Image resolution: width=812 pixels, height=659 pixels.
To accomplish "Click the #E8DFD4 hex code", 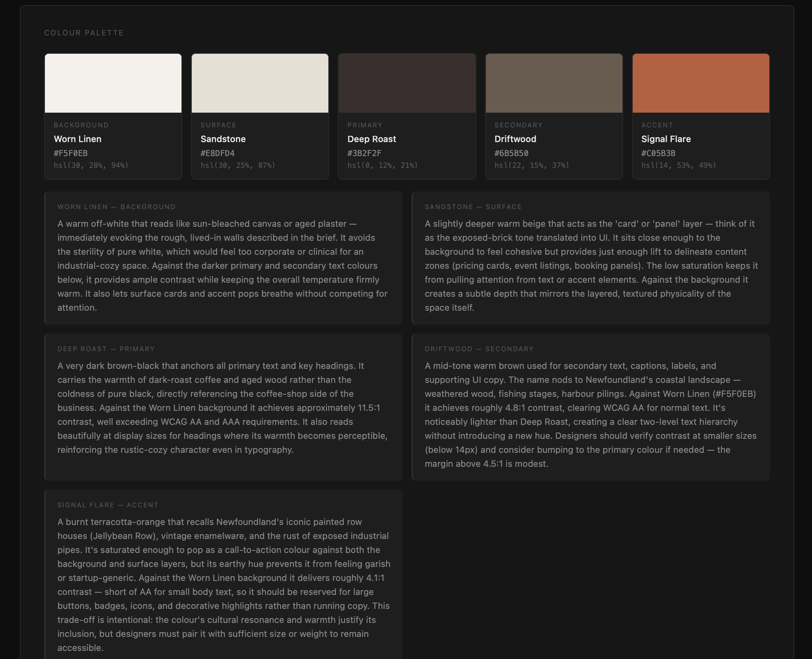I will [x=218, y=154].
